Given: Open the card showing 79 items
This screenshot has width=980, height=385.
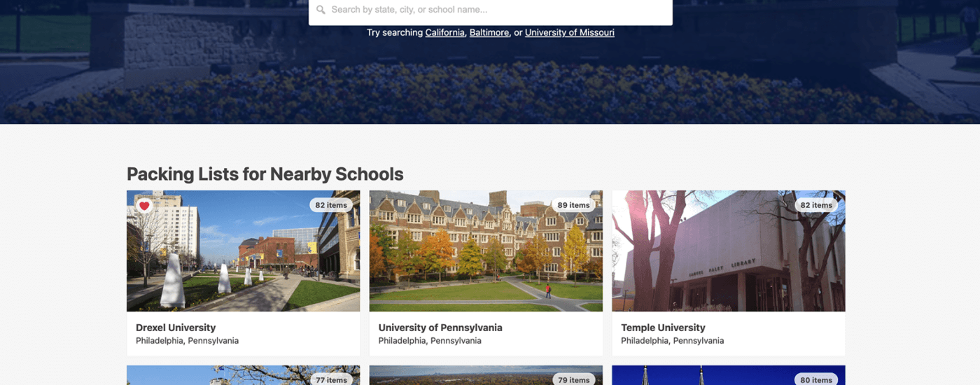Looking at the screenshot, I should click(486, 375).
